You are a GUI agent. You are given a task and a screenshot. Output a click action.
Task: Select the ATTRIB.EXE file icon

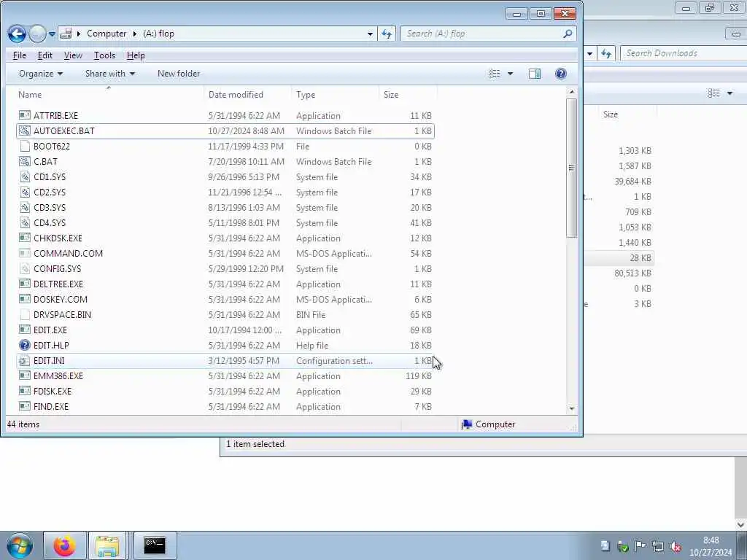coord(25,115)
